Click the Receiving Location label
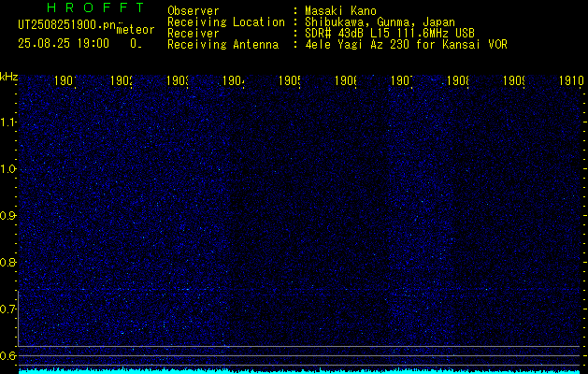 226,22
